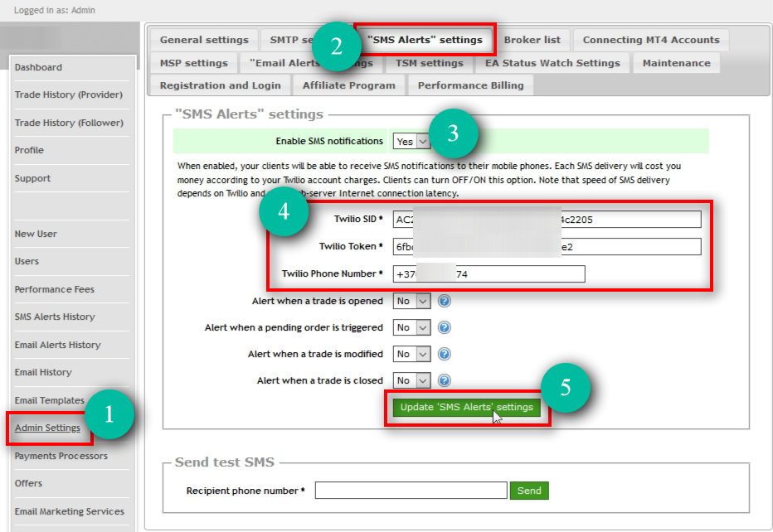Viewport: 773px width, 532px height.
Task: Click the Send test SMS button
Action: click(x=529, y=491)
